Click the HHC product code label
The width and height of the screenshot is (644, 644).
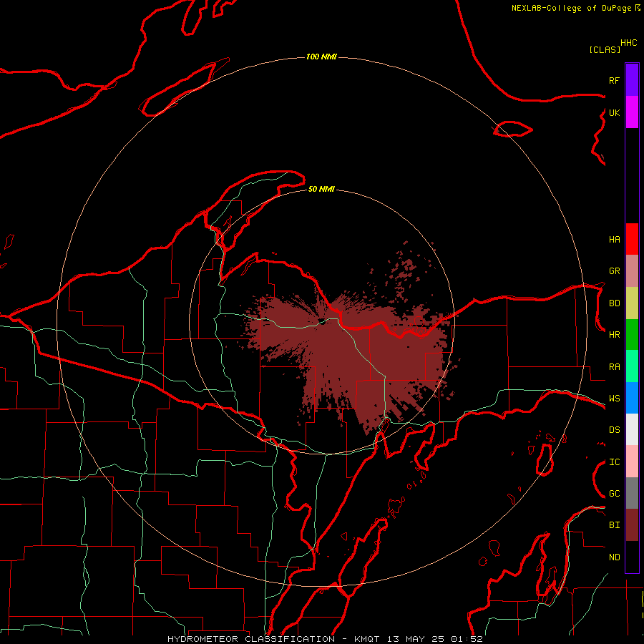tap(628, 43)
